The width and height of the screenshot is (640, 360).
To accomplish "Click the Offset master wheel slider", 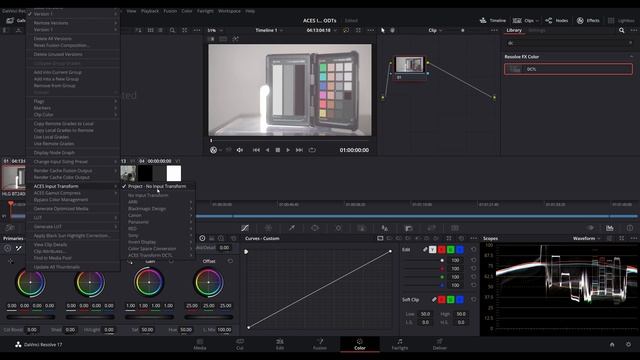I will click(x=209, y=317).
